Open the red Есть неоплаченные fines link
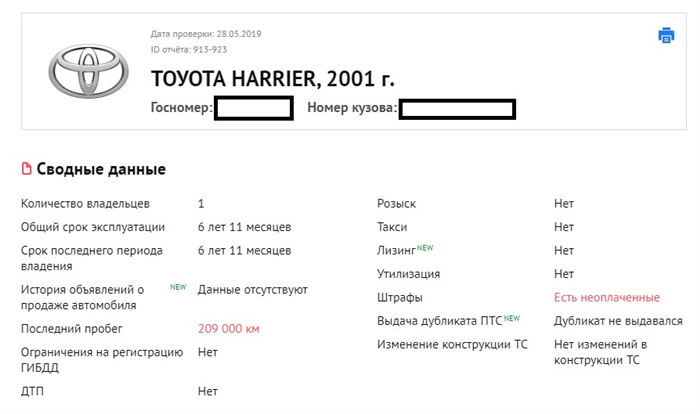The image size is (700, 414). (607, 298)
